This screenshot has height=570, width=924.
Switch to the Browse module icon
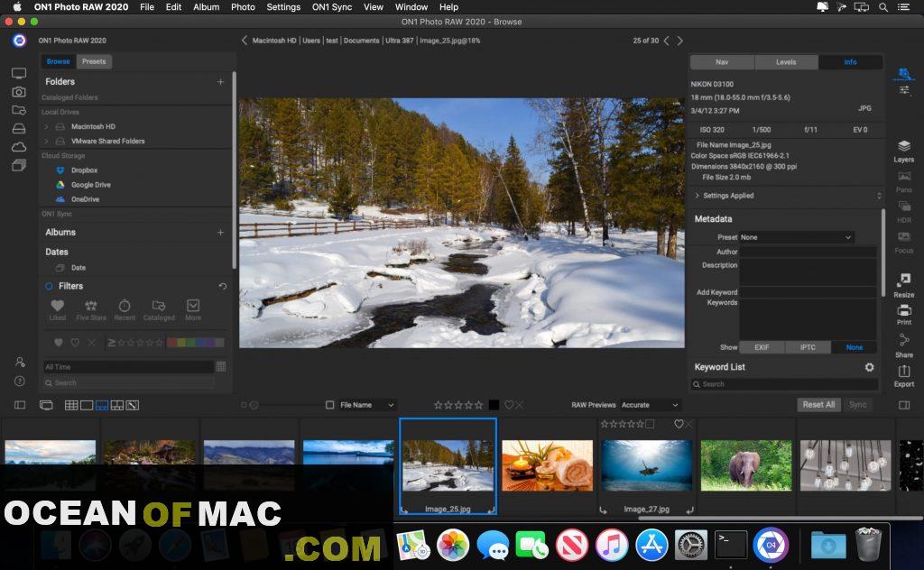pyautogui.click(x=903, y=74)
